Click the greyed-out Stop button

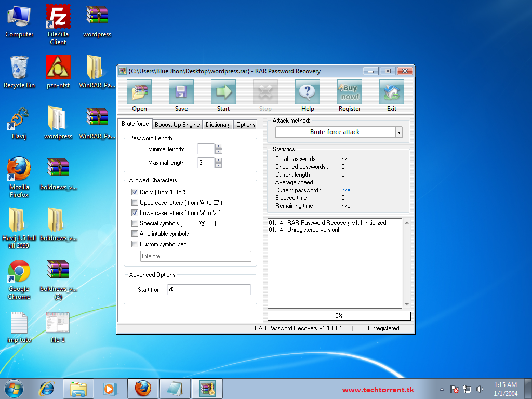265,95
